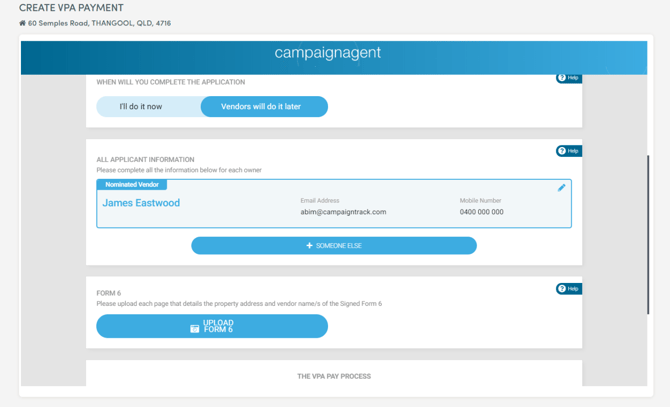Click the "Mobile Number" field label
Viewport: 670px width, 407px height.
(x=480, y=200)
